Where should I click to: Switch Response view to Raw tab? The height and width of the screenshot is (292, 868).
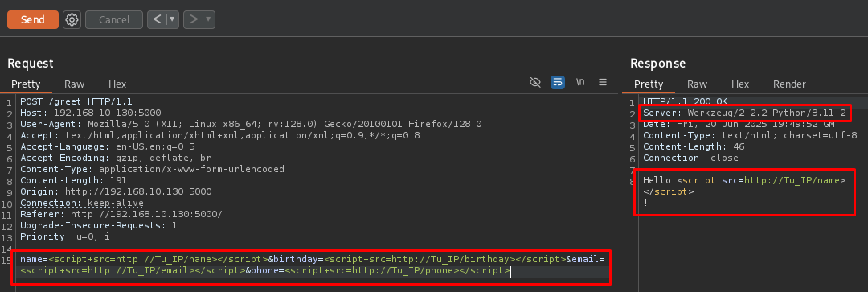pos(697,84)
